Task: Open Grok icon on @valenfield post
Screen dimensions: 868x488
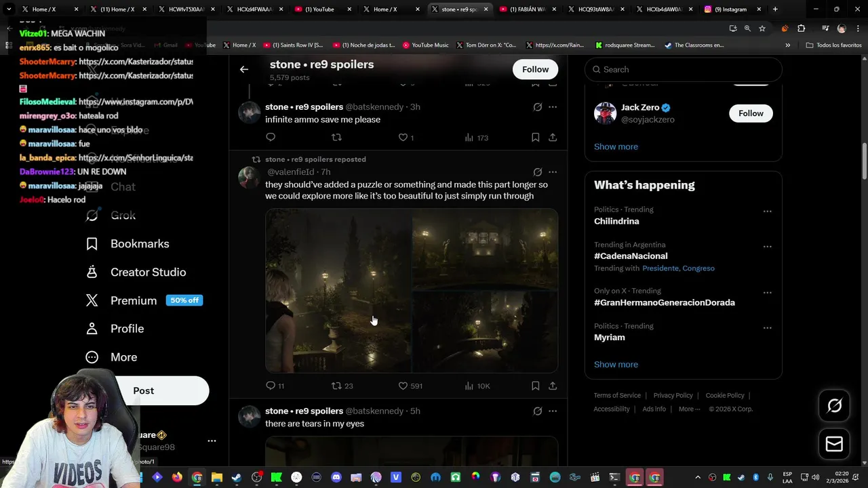Action: point(537,172)
